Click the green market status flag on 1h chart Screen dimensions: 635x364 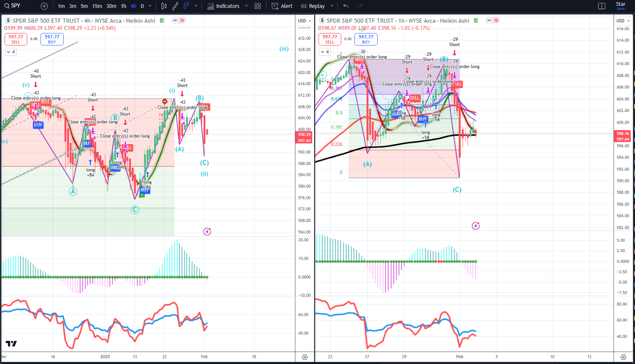click(476, 20)
